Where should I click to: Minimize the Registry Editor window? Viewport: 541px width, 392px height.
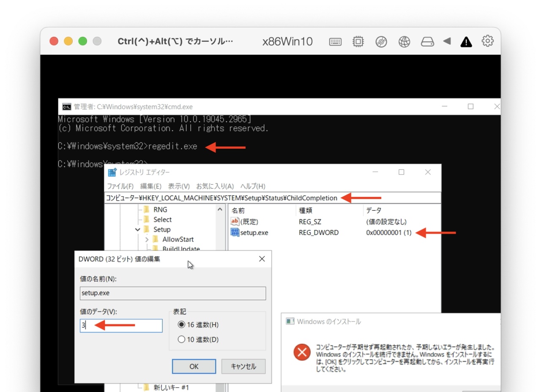click(375, 172)
